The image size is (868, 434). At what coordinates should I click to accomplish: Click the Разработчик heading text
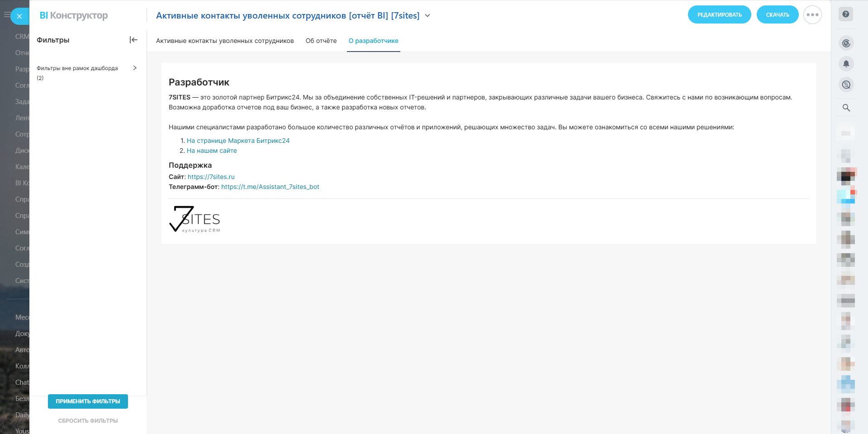point(199,82)
